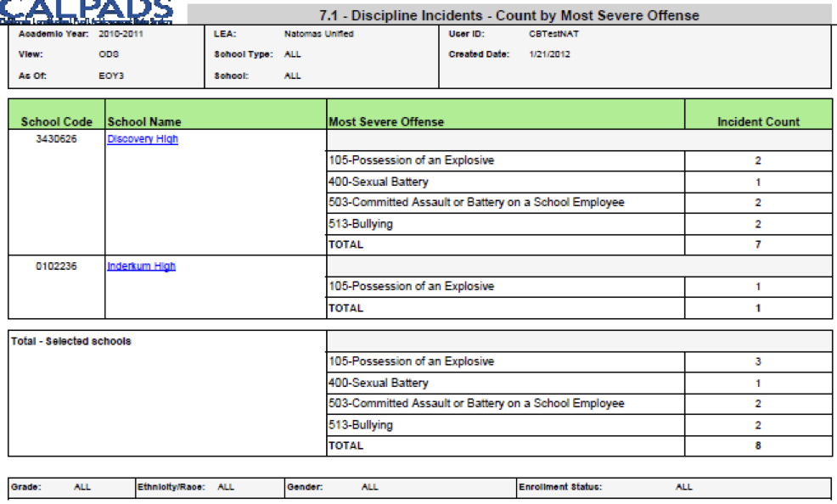The height and width of the screenshot is (504, 837).
Task: Click the School Type value ALL
Action: tap(293, 54)
